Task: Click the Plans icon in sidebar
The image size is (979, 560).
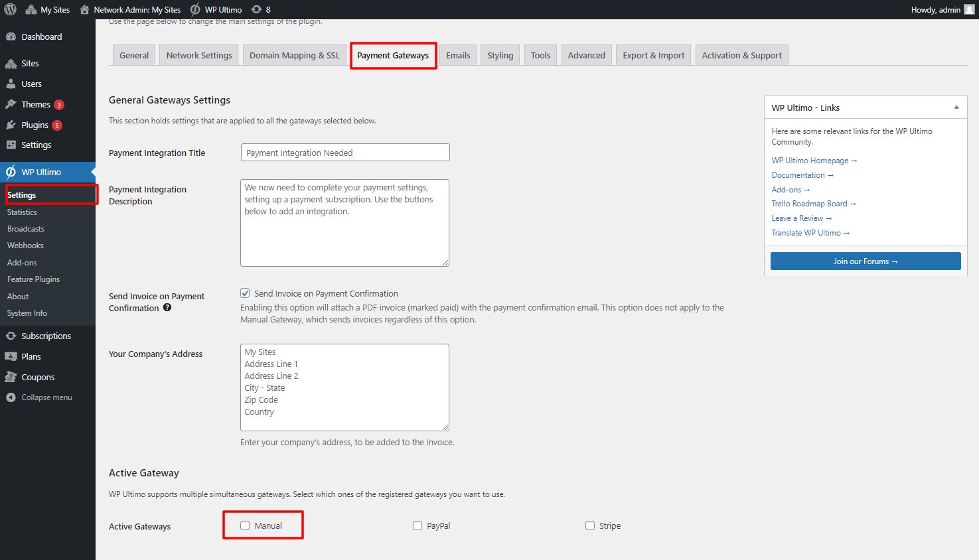Action: (x=11, y=356)
